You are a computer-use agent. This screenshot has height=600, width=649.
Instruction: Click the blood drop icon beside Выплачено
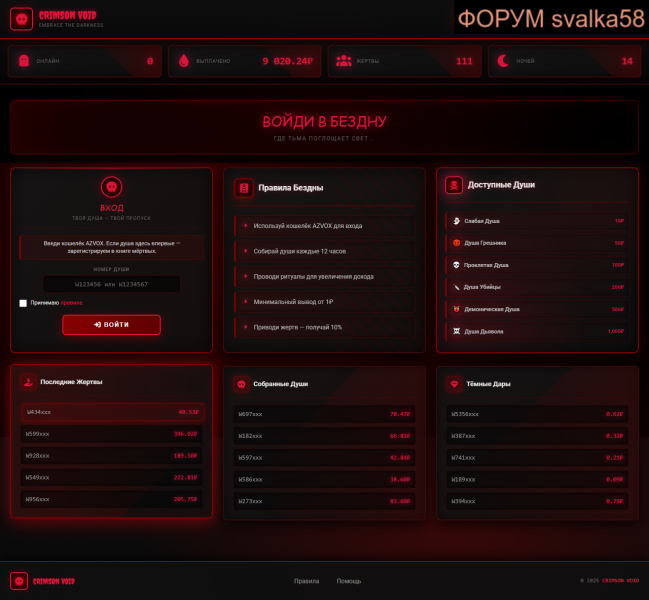click(183, 61)
